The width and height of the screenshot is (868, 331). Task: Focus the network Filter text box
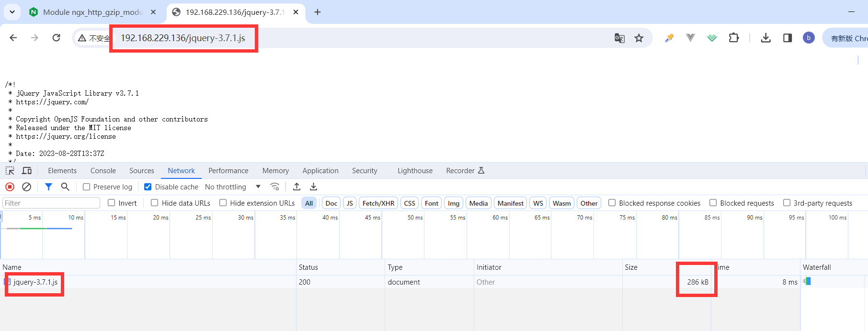tap(51, 203)
